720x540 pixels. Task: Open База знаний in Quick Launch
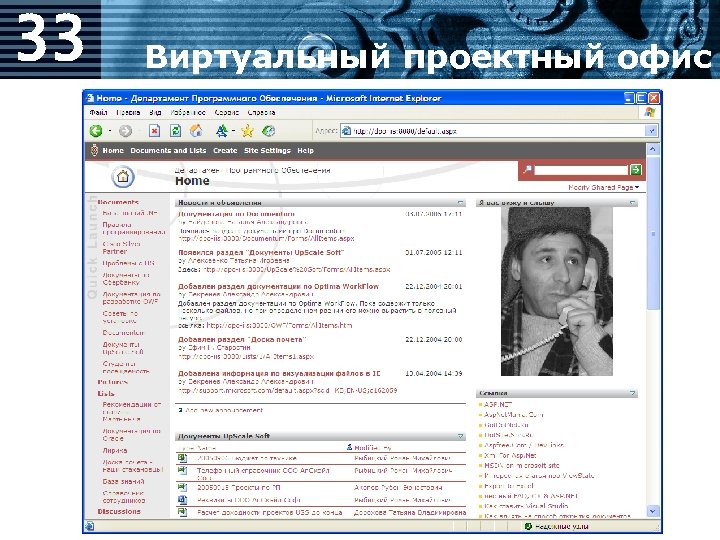(x=123, y=482)
